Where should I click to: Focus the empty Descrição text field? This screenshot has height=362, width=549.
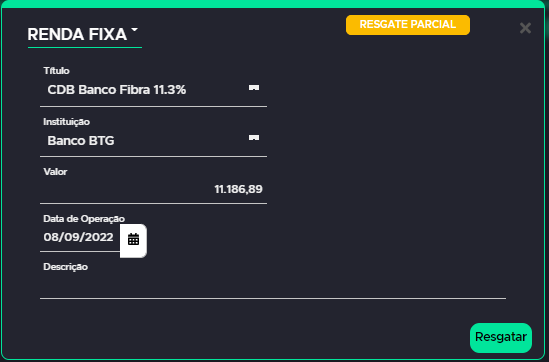pos(273,287)
